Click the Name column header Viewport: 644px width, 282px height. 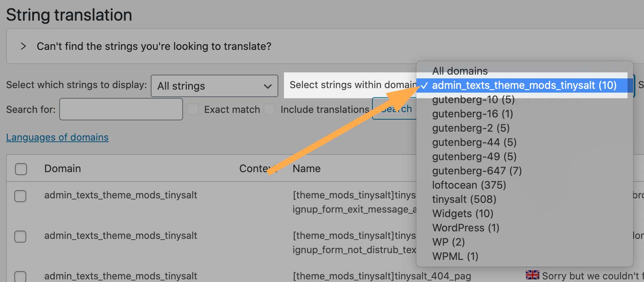pyautogui.click(x=306, y=168)
